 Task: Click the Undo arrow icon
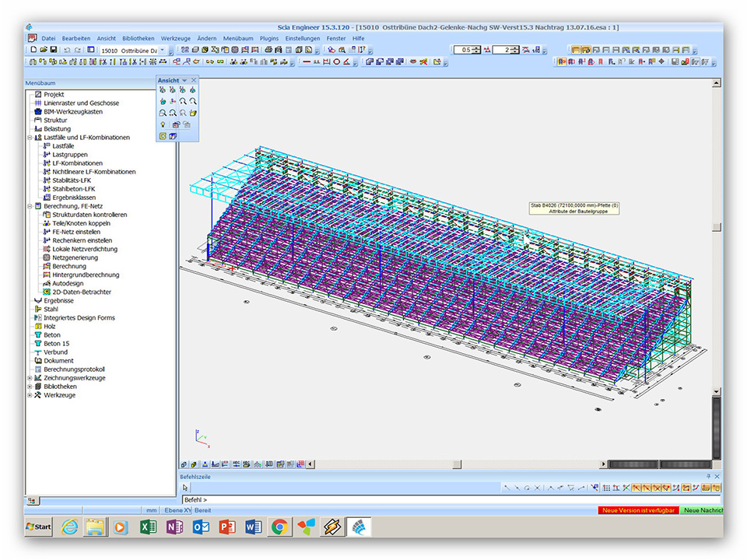(67, 50)
